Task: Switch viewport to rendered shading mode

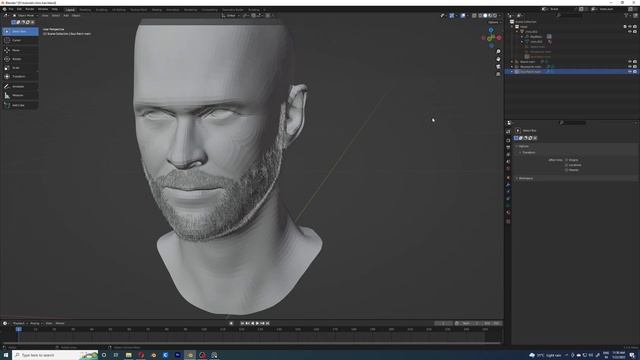Action: [x=495, y=16]
